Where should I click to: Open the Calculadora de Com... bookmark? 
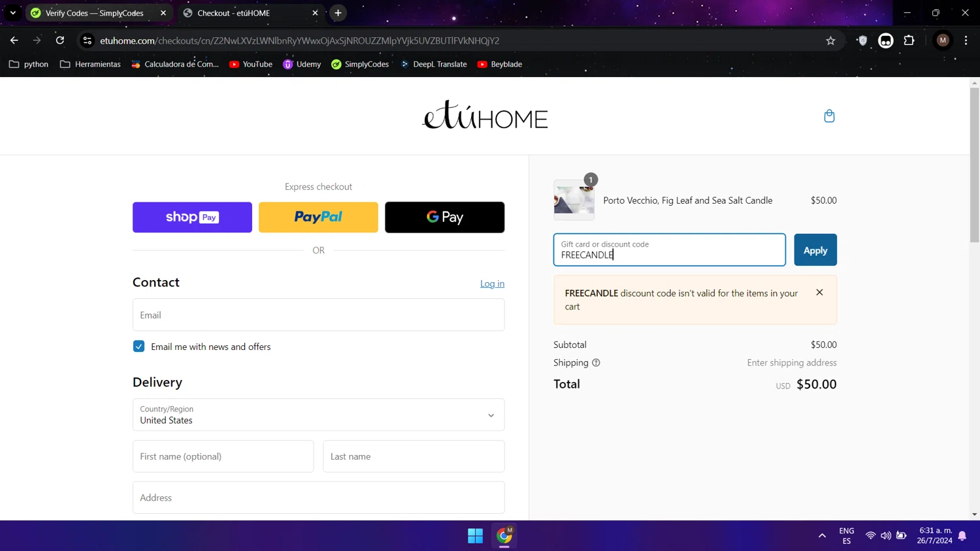175,64
